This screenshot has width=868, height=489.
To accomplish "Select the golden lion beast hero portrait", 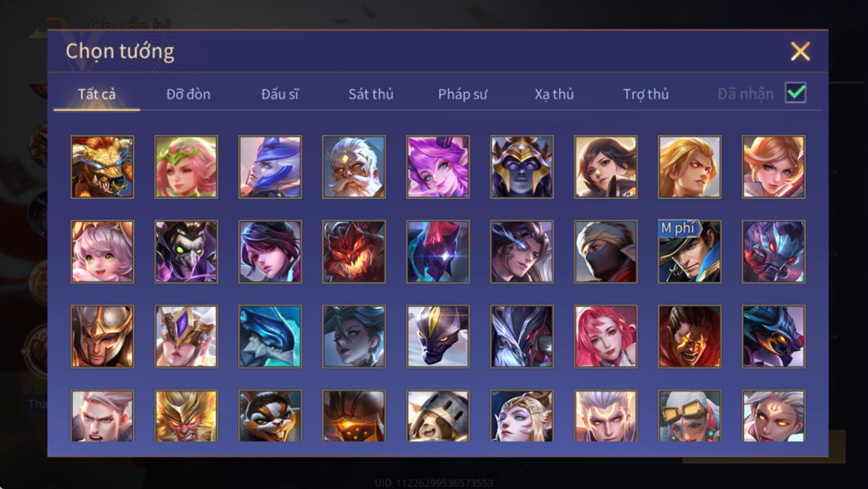I will pos(102,167).
